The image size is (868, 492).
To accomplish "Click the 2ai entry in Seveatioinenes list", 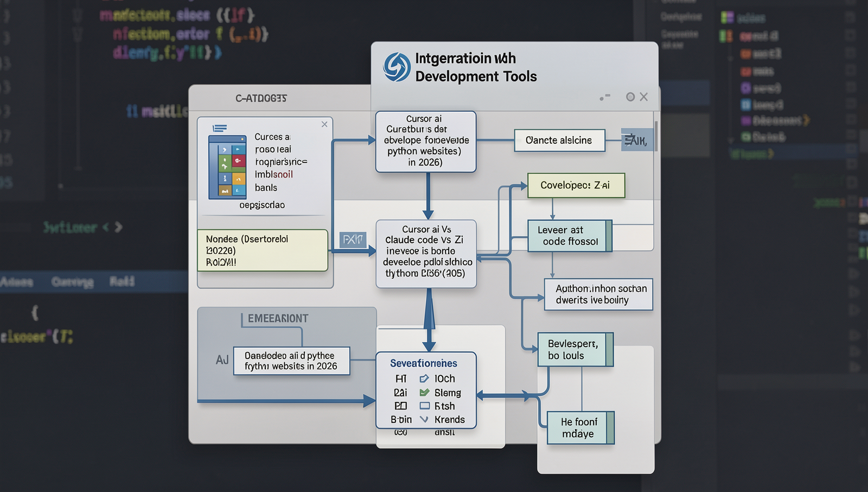I will click(400, 393).
